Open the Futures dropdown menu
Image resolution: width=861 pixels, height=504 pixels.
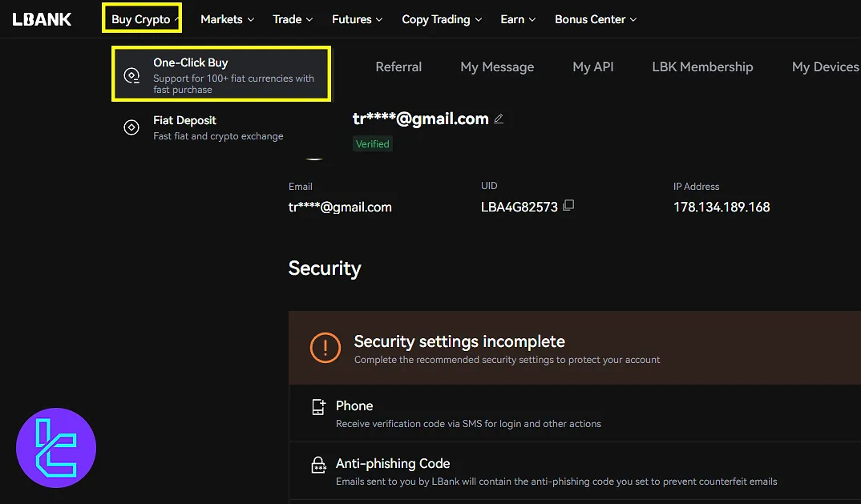(x=357, y=19)
